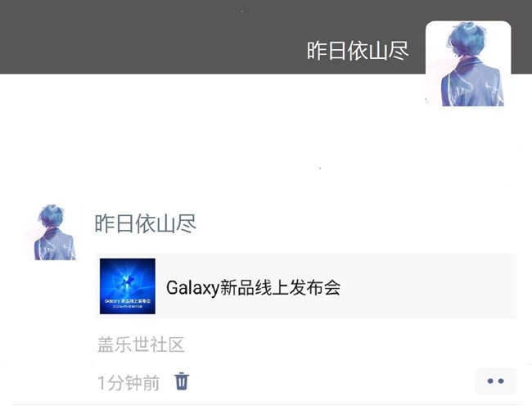
Task: Tap the star graphic inside the Galaxy thumbnail
Action: tap(128, 281)
